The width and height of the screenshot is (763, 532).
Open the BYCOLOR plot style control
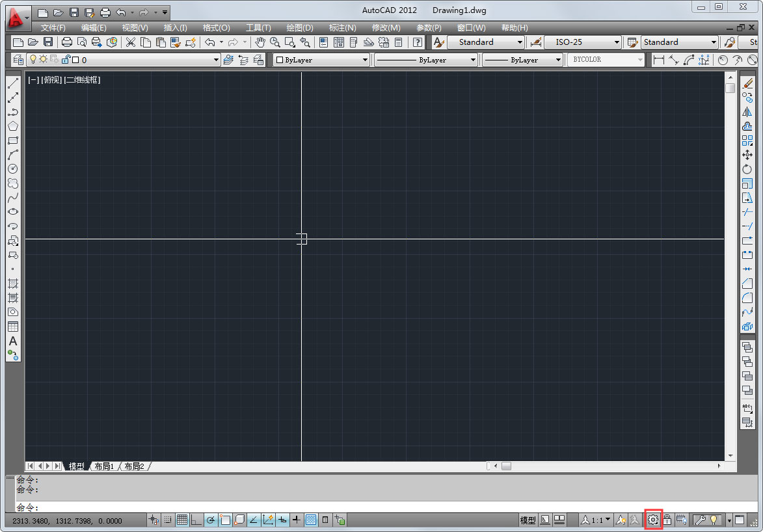coord(605,59)
